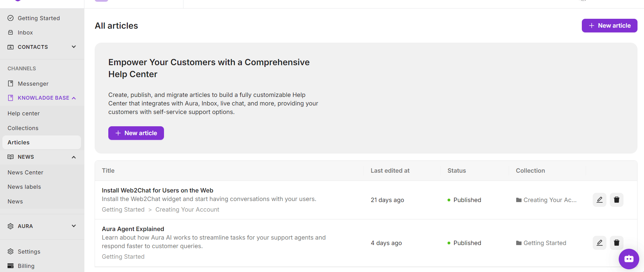Click Getting Started collection in Aura row
Viewport: 644px width, 272px height.
[x=545, y=243]
